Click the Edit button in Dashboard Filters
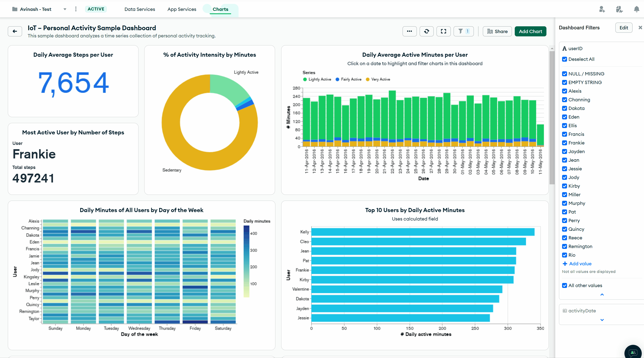The width and height of the screenshot is (644, 358). [624, 28]
